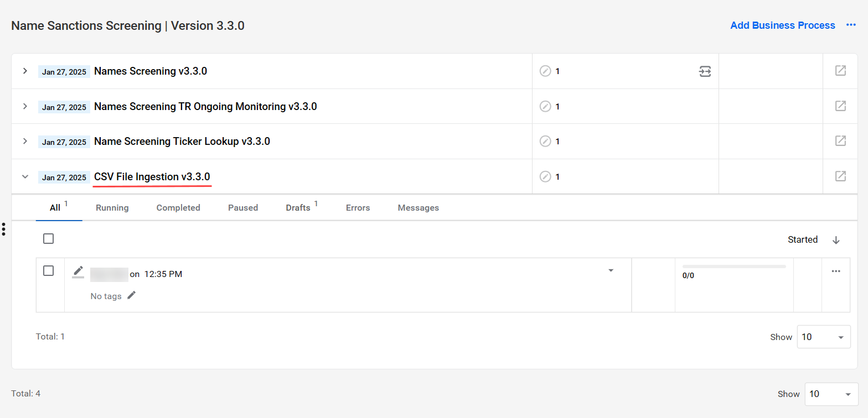
Task: Click the 12:35 PM instance timestamp
Action: point(163,274)
